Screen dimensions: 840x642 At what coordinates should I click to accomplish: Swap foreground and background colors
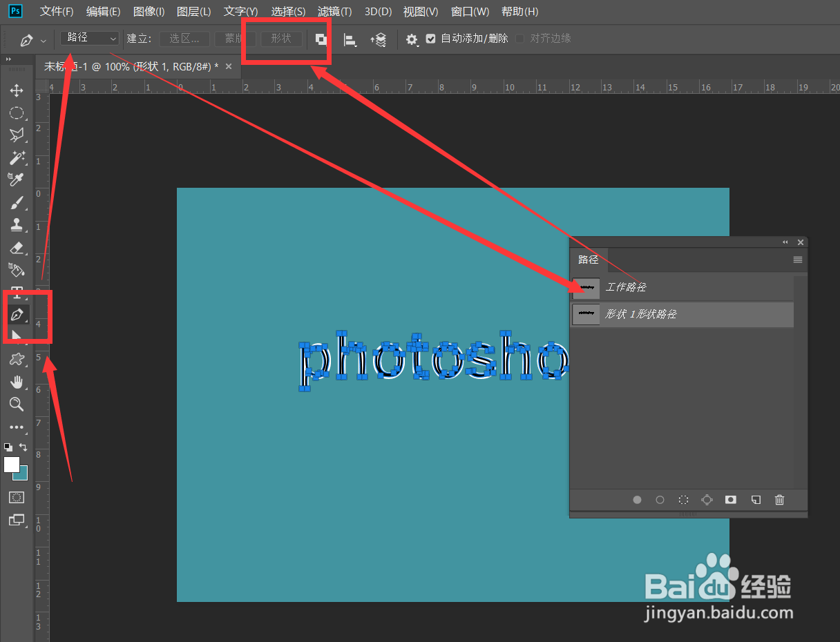23,447
